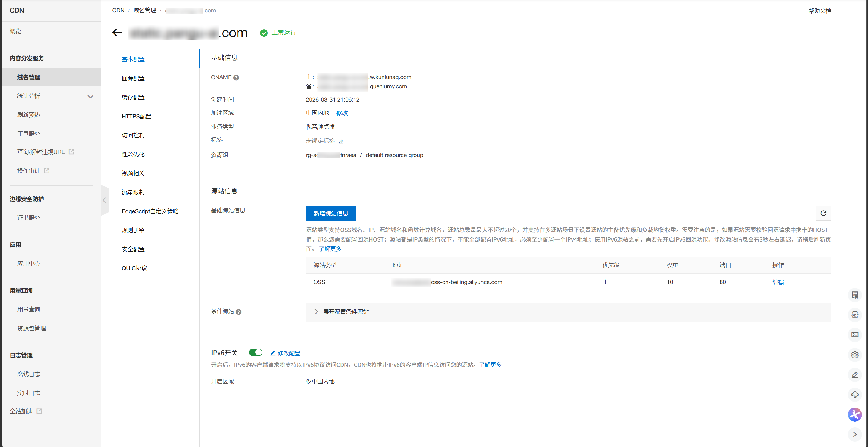Image resolution: width=868 pixels, height=447 pixels.
Task: Launch the AI assistant colorful icon
Action: (x=855, y=415)
